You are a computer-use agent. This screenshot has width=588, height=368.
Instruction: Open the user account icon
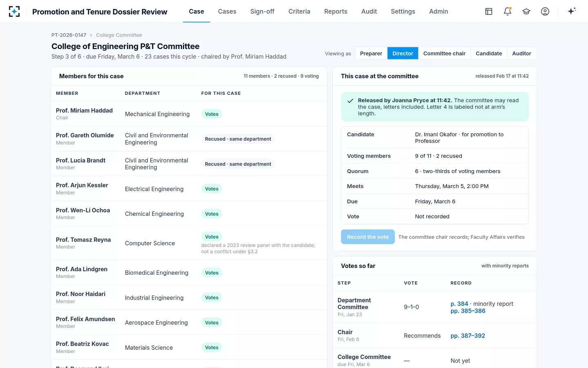tap(545, 11)
